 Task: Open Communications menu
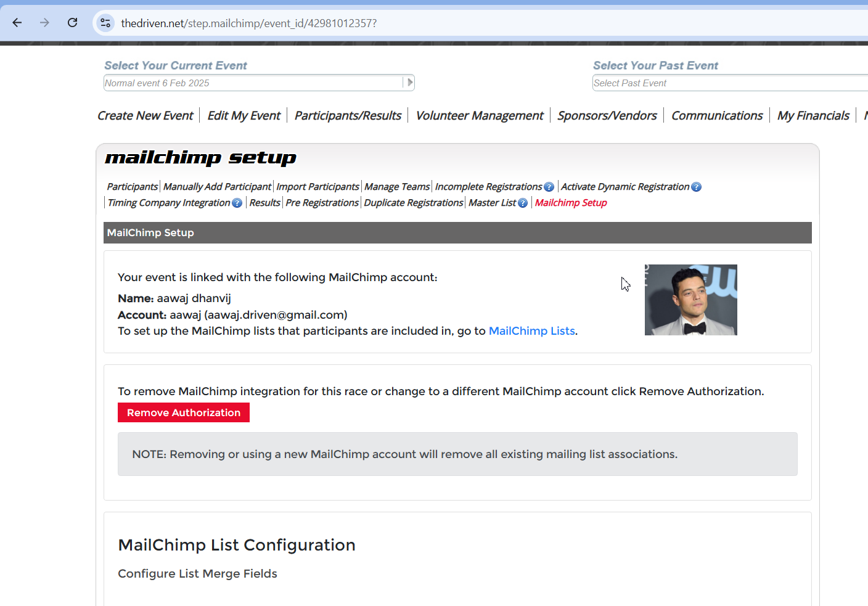[x=717, y=115]
